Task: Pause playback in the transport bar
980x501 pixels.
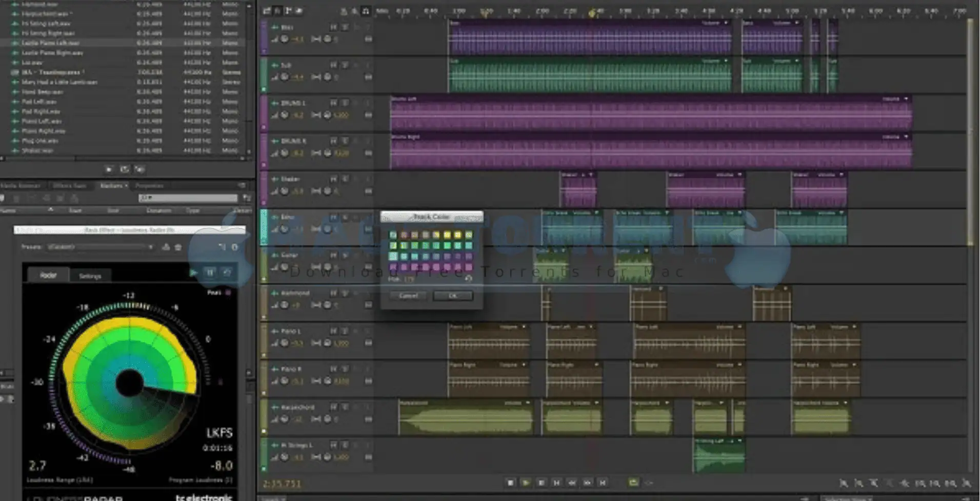Action: click(x=541, y=483)
